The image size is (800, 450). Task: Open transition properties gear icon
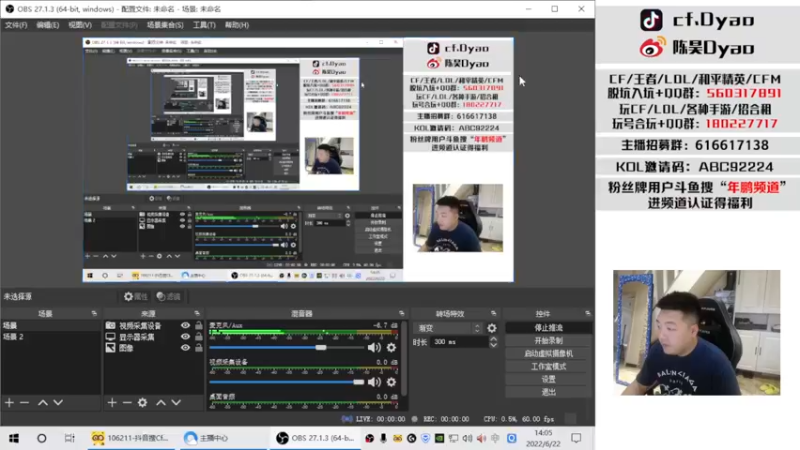click(492, 328)
